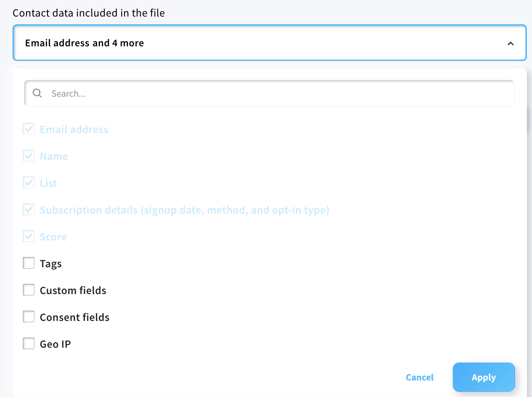Toggle the Email address checkbox

coord(29,129)
